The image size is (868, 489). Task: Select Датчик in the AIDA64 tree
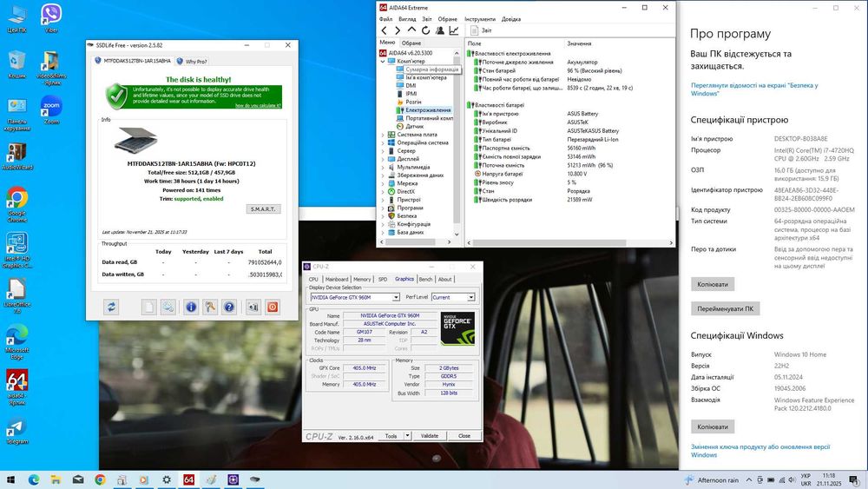tap(414, 126)
